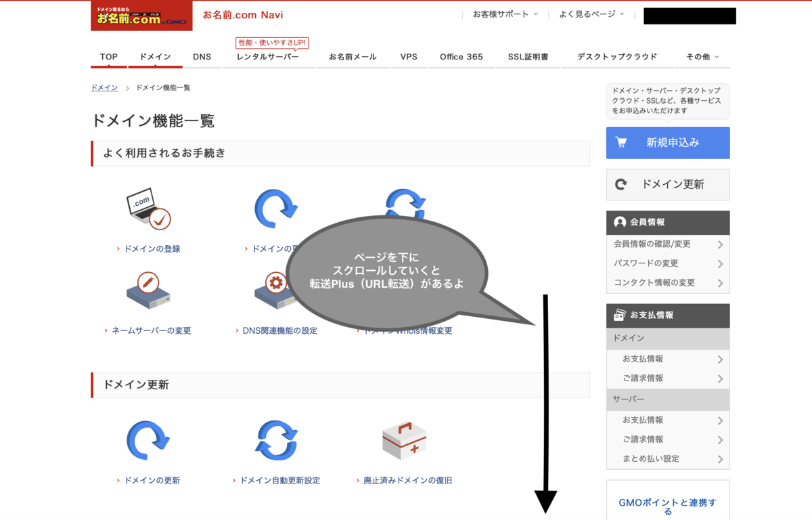
Task: Select the デスクトップクラウド navigation tab
Action: point(617,57)
